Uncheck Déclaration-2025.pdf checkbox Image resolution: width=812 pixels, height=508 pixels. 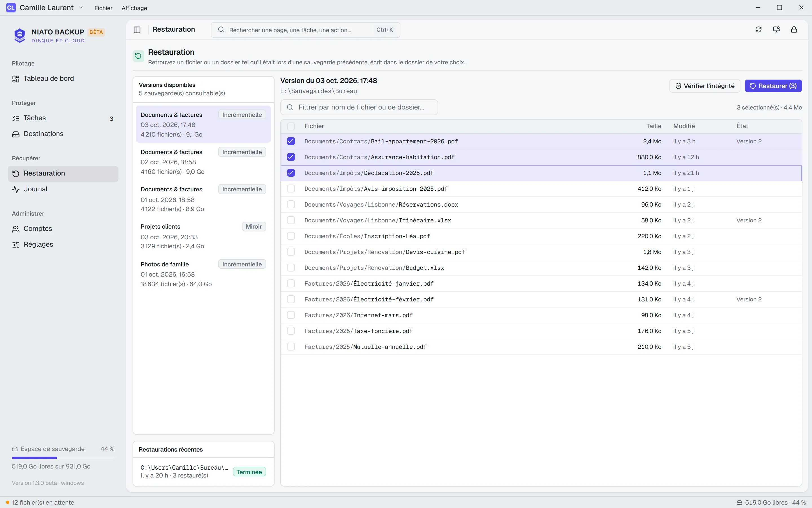point(291,173)
